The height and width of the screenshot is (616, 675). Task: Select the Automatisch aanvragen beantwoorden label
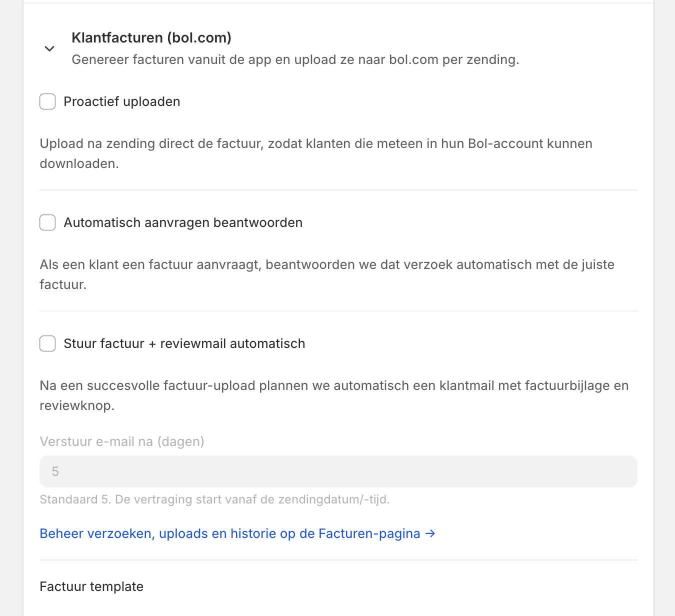pos(183,222)
